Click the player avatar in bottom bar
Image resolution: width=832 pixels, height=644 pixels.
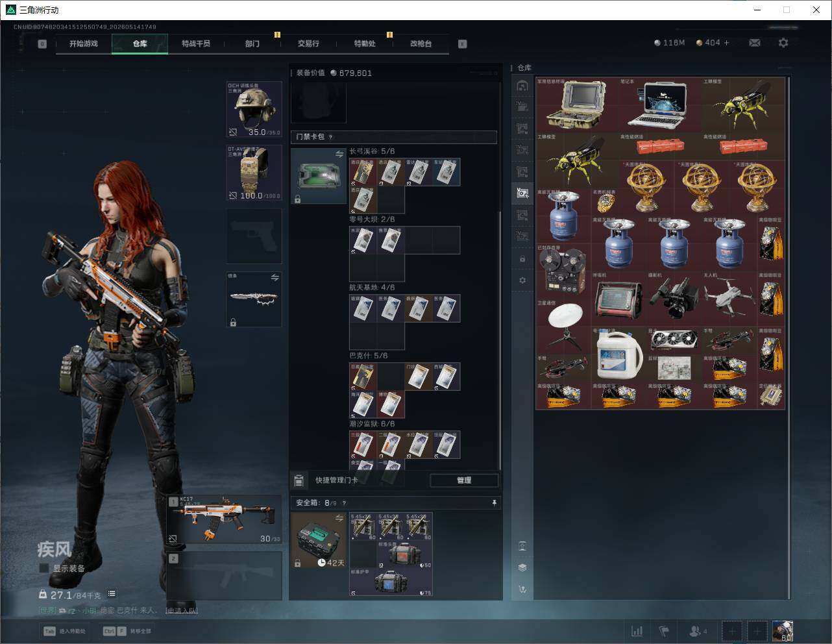pos(783,630)
